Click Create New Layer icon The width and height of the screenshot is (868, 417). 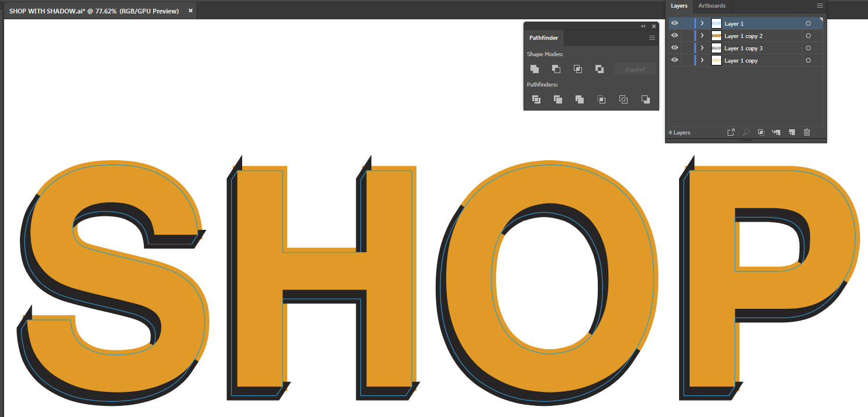(x=791, y=133)
